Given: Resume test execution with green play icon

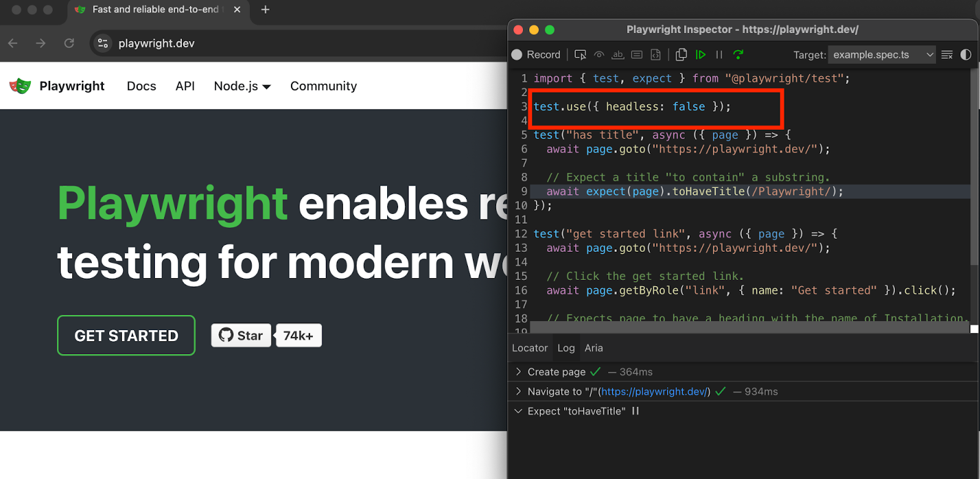Looking at the screenshot, I should pos(701,55).
